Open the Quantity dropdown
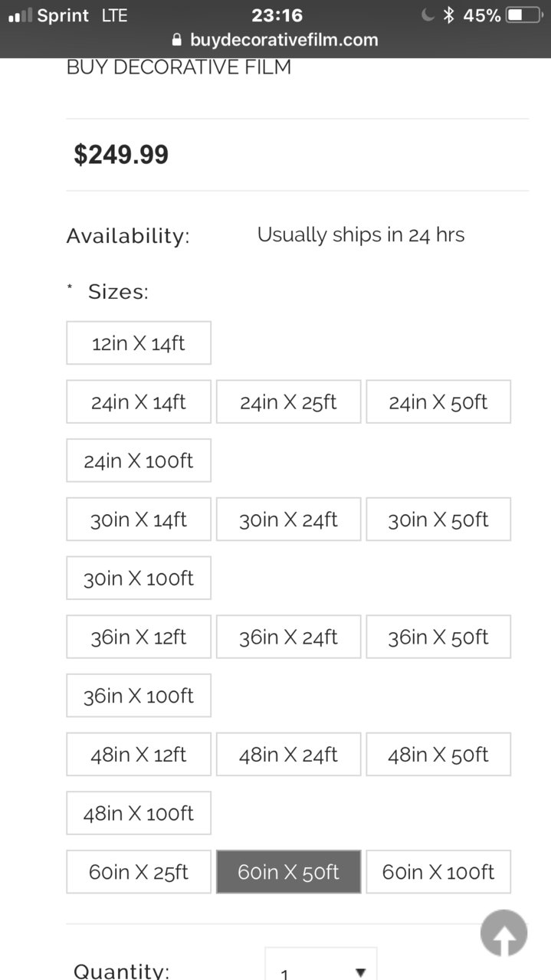 [x=321, y=964]
